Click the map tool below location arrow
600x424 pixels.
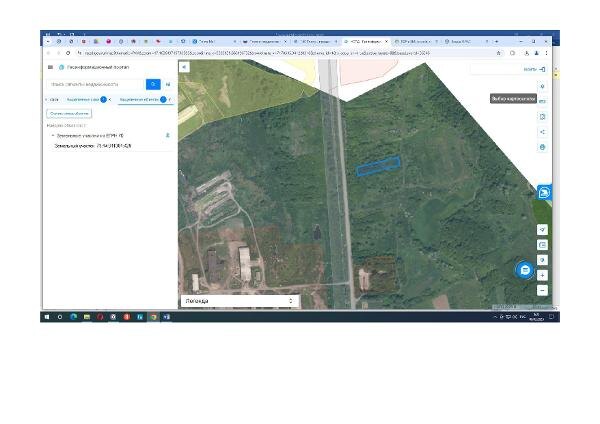[x=542, y=245]
